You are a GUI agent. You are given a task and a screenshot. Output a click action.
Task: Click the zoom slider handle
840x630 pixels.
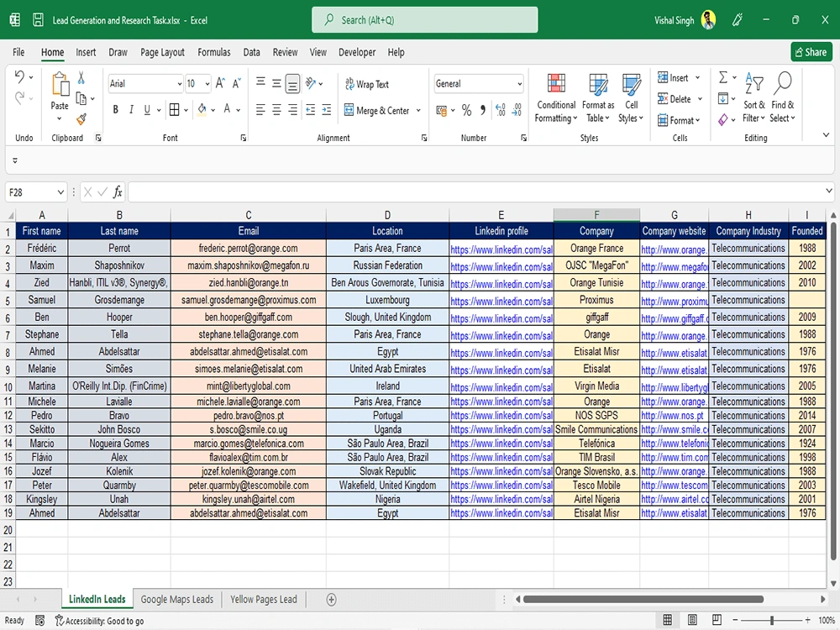point(771,621)
